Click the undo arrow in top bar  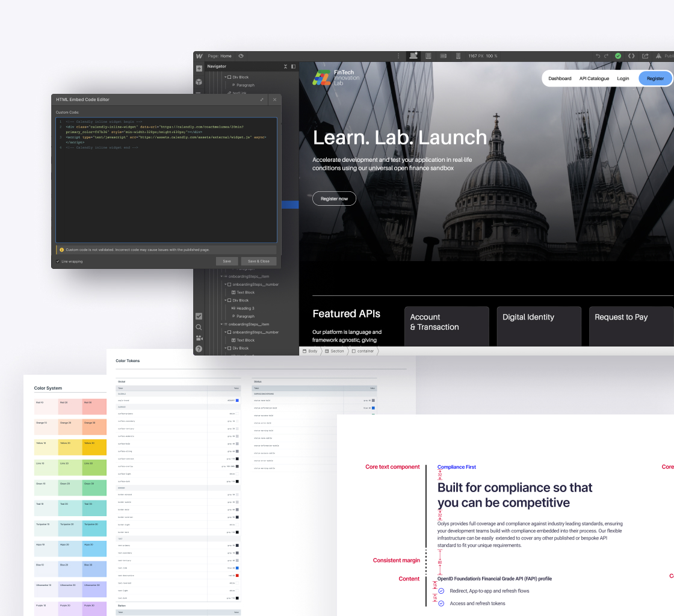click(598, 56)
